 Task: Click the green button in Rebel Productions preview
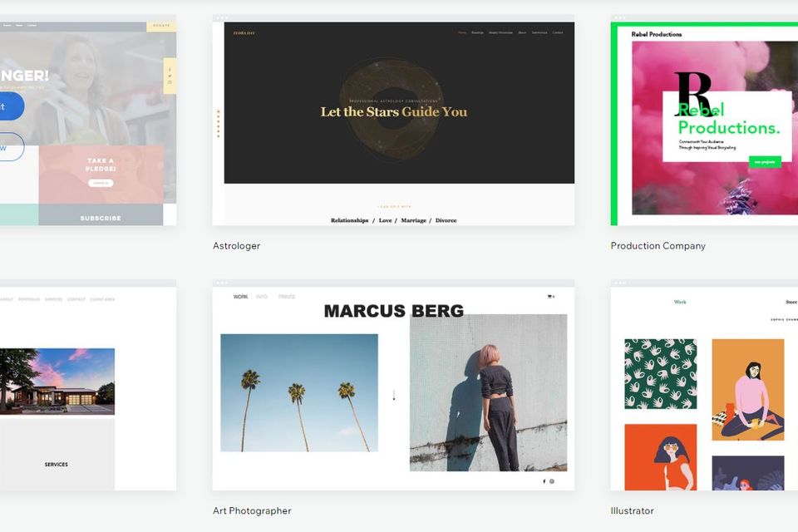pos(765,162)
